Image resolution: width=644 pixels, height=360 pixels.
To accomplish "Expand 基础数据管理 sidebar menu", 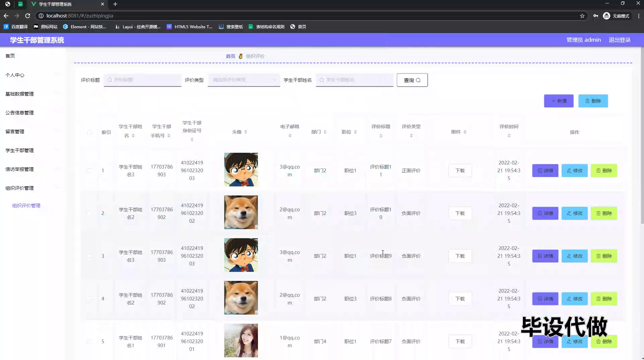I will pos(33,94).
